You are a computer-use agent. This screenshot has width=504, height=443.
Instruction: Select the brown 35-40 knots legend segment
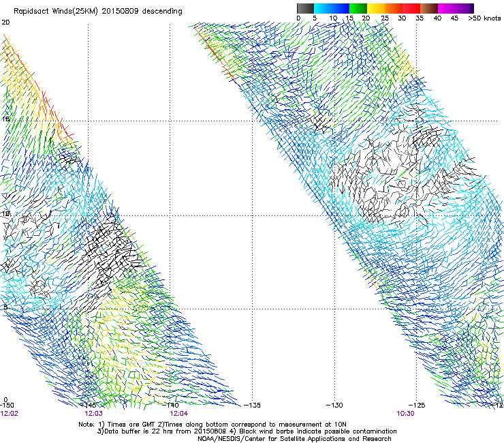pos(429,8)
